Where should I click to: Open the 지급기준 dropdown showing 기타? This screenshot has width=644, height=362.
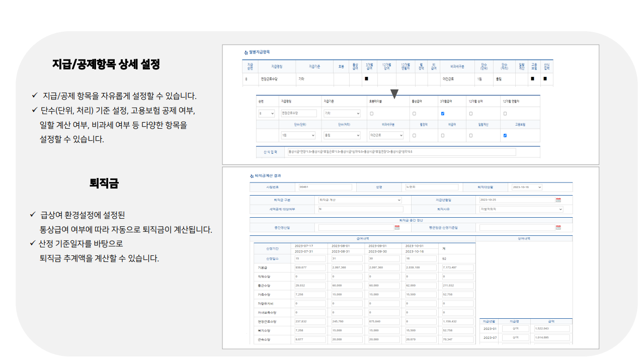tap(342, 113)
